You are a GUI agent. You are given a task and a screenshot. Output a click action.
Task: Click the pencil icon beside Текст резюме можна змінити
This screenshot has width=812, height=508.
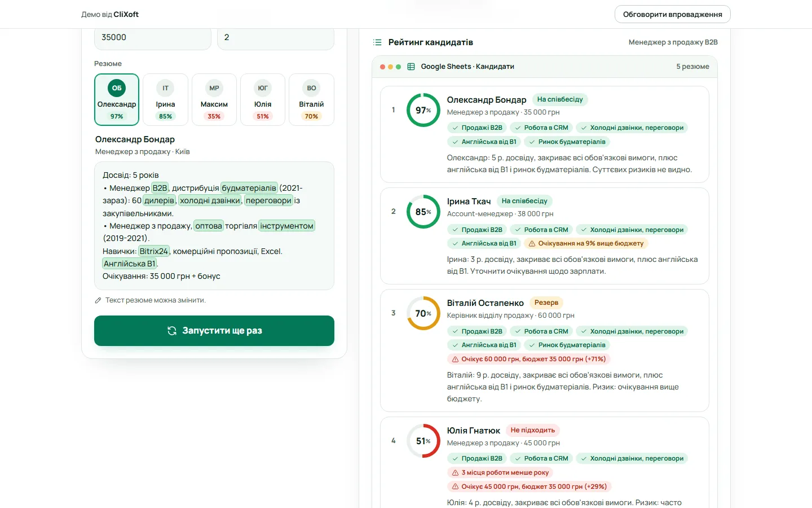click(x=98, y=300)
